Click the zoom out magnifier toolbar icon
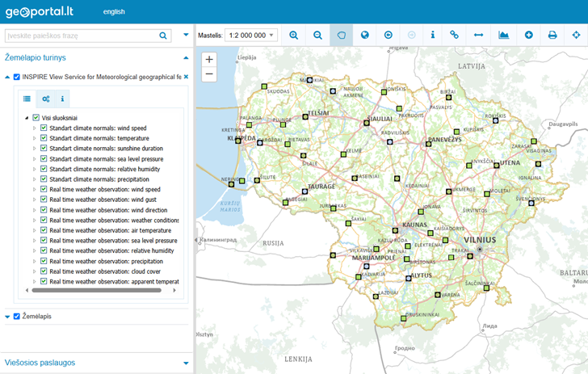Image resolution: width=588 pixels, height=374 pixels. pyautogui.click(x=317, y=36)
